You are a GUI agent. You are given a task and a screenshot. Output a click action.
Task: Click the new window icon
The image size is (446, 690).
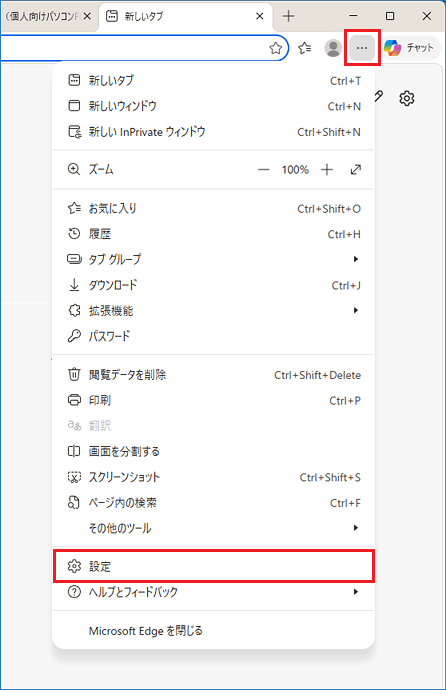[x=74, y=106]
